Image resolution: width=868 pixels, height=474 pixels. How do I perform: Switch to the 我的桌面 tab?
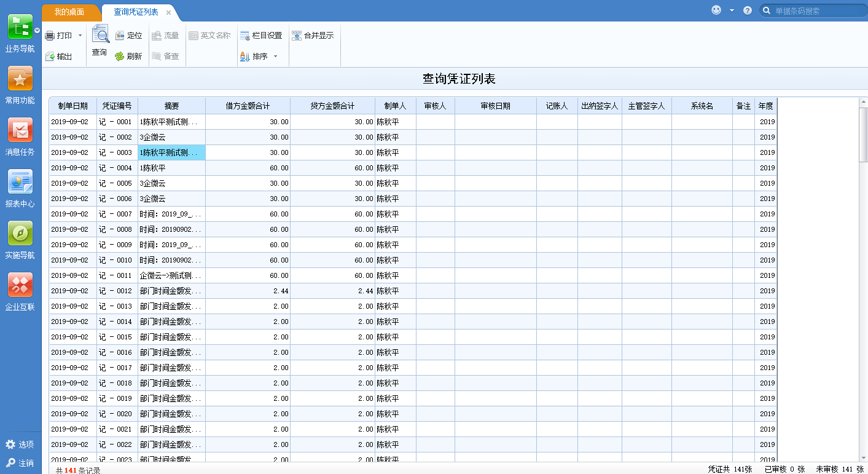point(71,12)
